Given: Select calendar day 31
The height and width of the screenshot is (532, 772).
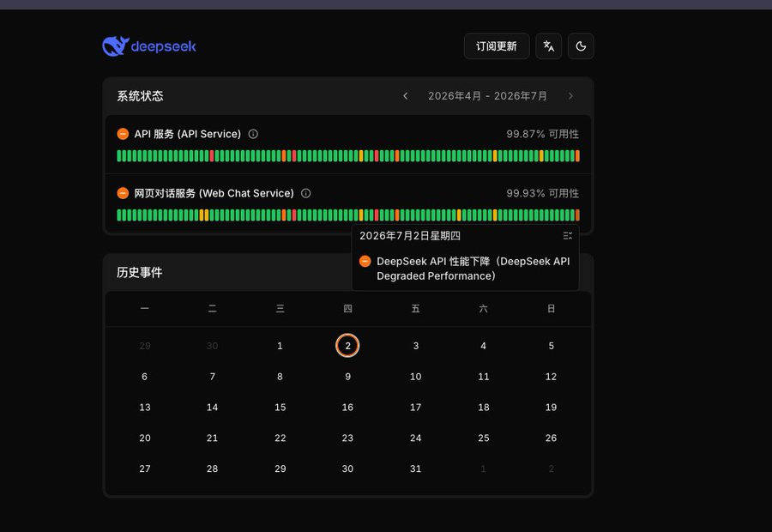Looking at the screenshot, I should click(x=415, y=469).
